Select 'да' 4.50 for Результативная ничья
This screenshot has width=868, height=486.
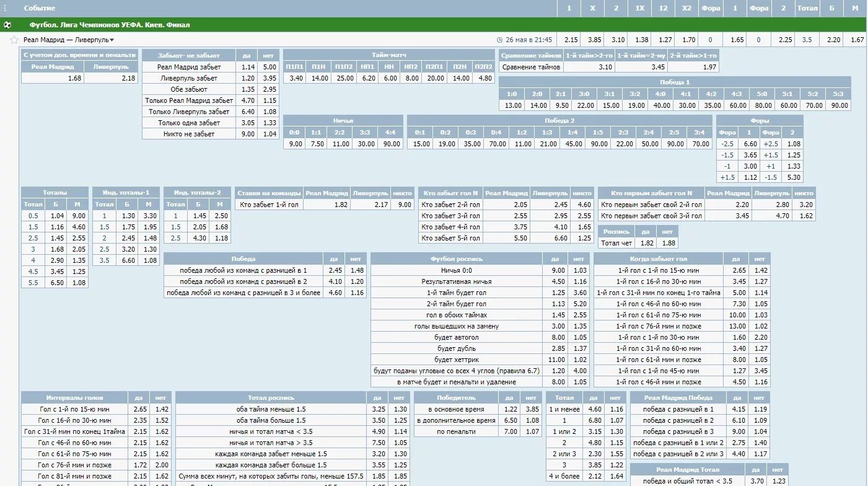click(x=558, y=281)
